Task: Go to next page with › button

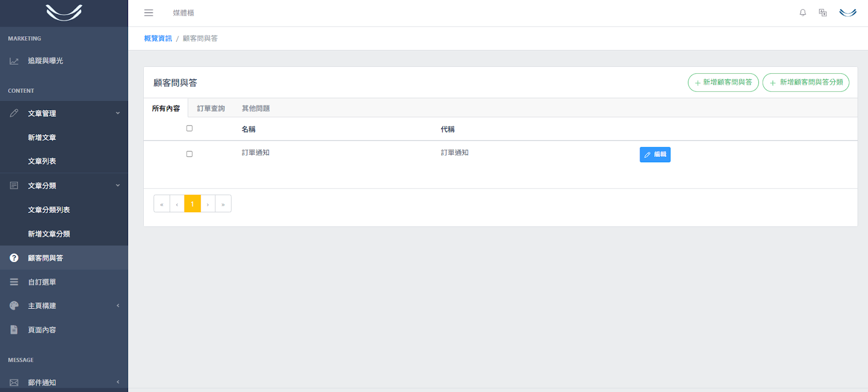Action: pos(208,204)
